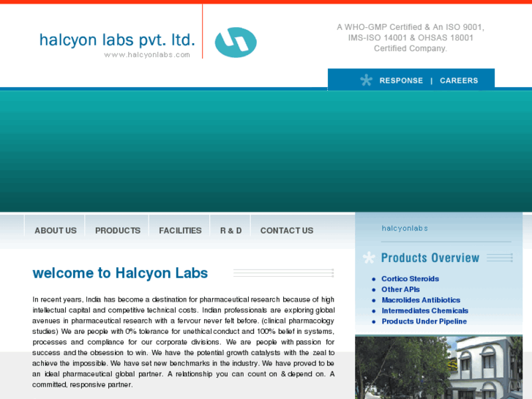Open the Other APIs link
This screenshot has width=532, height=399.
pyautogui.click(x=400, y=289)
